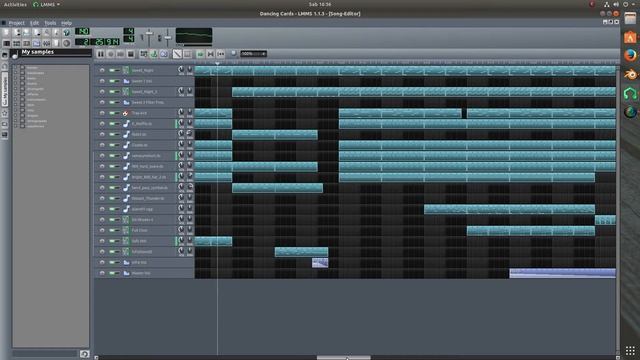Create a new project from main toolbar
Image resolution: width=640 pixels, height=360 pixels.
[6, 32]
